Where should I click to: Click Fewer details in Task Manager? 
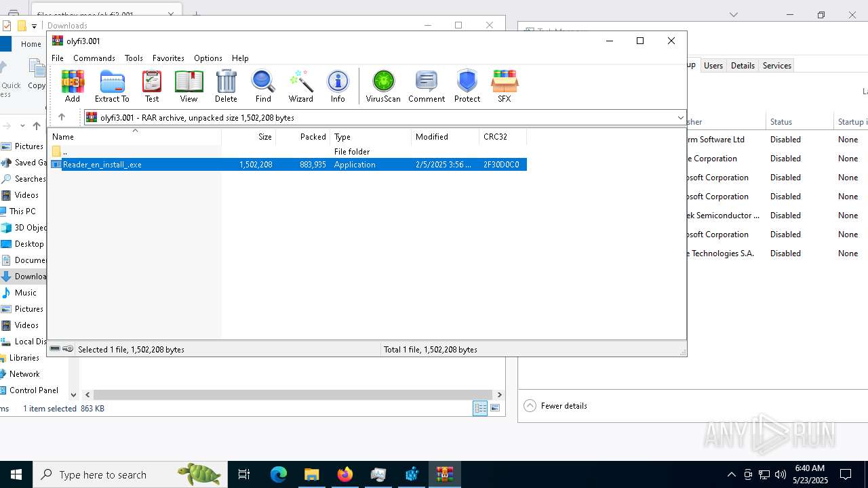[555, 406]
